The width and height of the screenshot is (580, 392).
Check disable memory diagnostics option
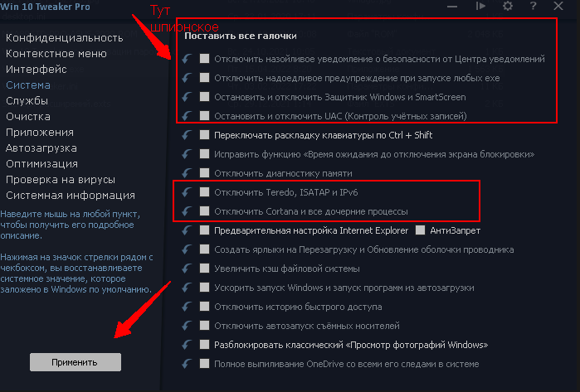(x=205, y=173)
